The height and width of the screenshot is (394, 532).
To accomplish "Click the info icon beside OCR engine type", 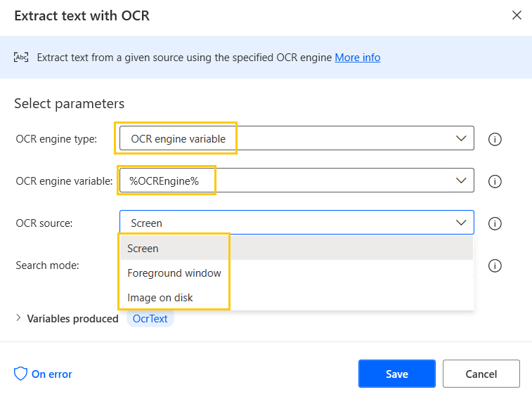I will [x=495, y=139].
